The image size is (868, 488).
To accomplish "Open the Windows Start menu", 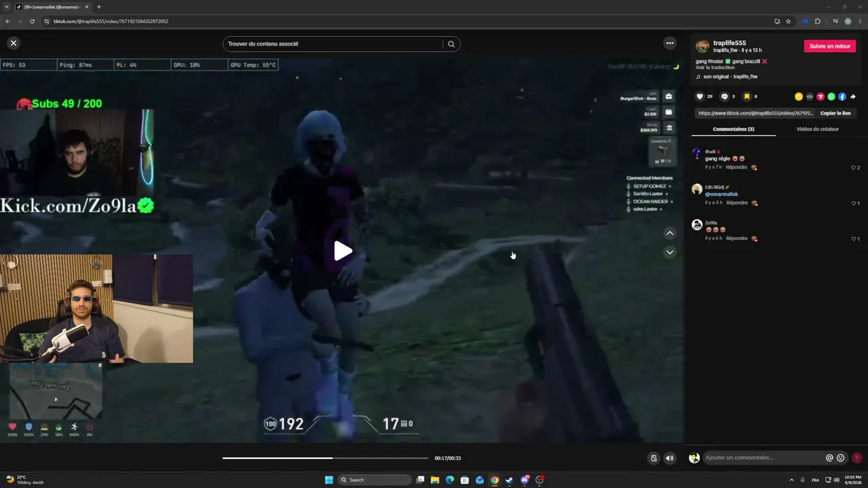I will coord(329,480).
